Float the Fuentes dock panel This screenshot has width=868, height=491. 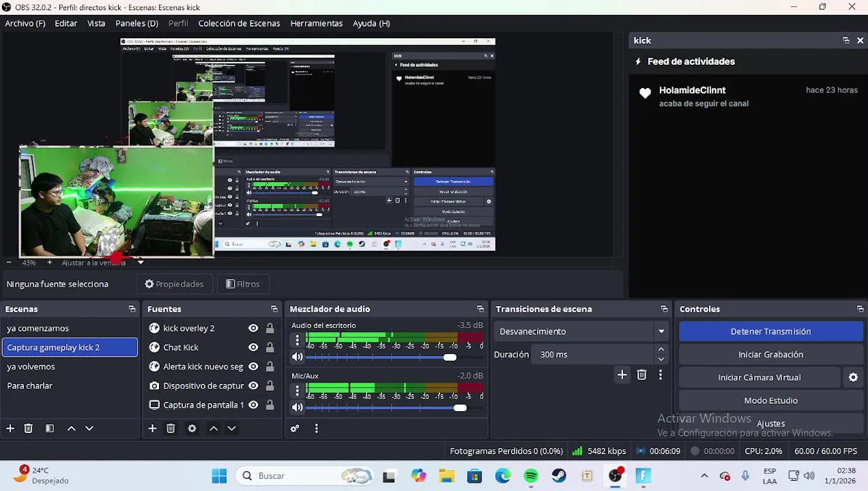tap(274, 309)
